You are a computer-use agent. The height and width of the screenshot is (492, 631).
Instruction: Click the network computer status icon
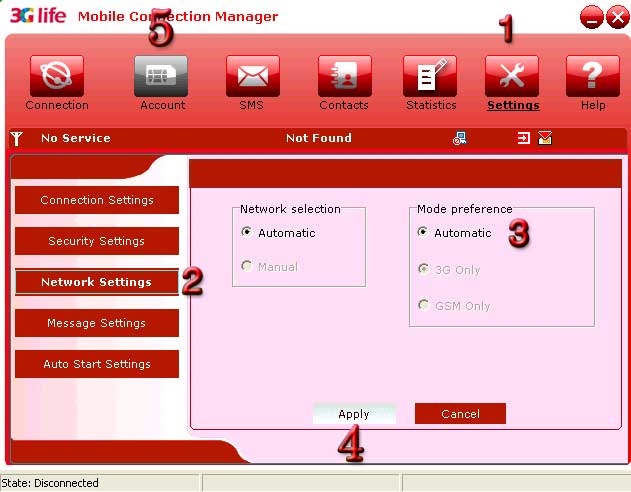click(459, 139)
